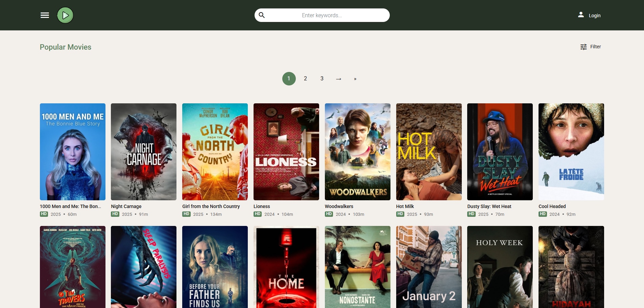Click the Cool Headed title link
This screenshot has width=644, height=308.
552,206
